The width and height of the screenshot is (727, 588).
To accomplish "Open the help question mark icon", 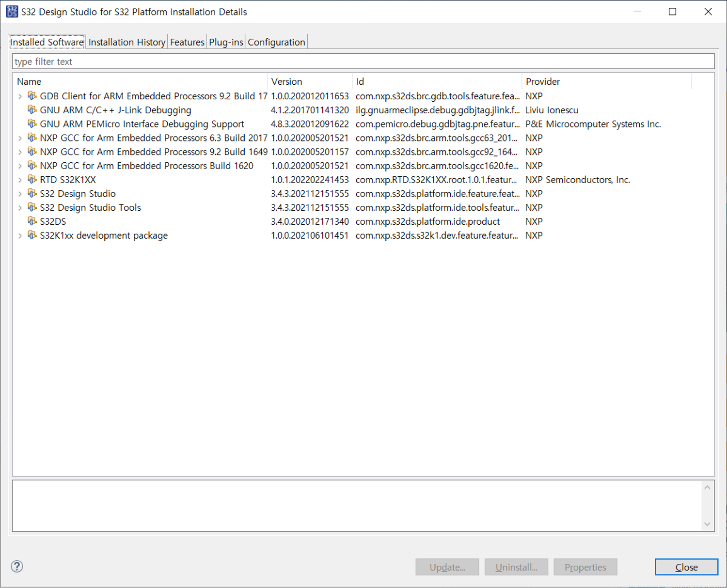I will pyautogui.click(x=17, y=566).
